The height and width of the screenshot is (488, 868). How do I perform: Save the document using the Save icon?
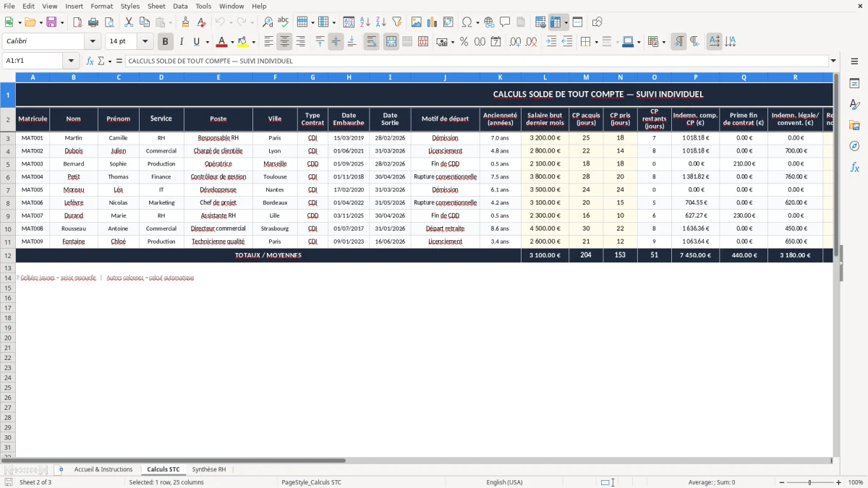click(51, 22)
